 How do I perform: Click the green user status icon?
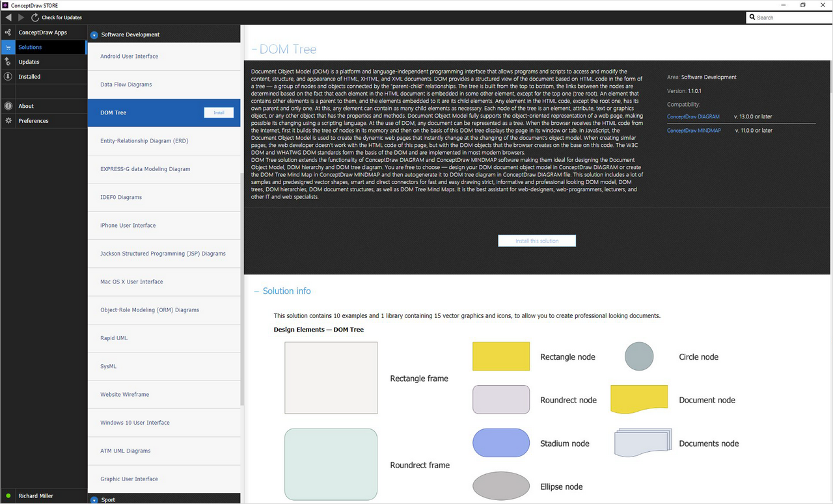(x=8, y=496)
